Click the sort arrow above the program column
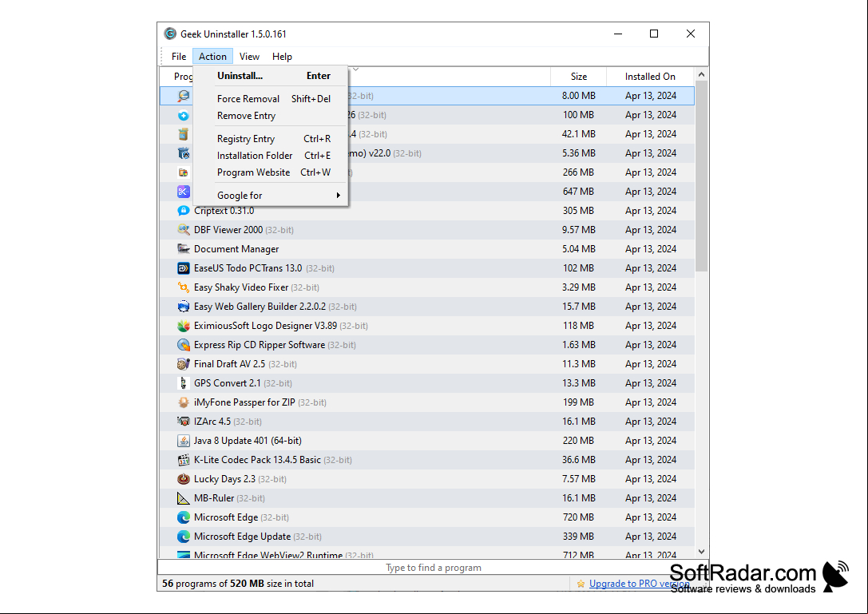Screen dimensions: 868x614 point(356,69)
